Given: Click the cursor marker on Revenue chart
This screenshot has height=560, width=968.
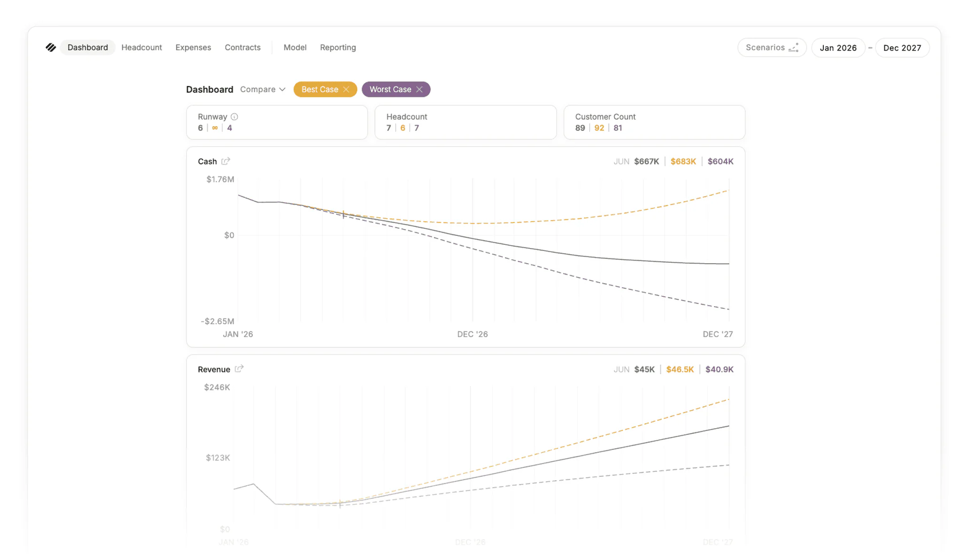Looking at the screenshot, I should click(x=340, y=504).
